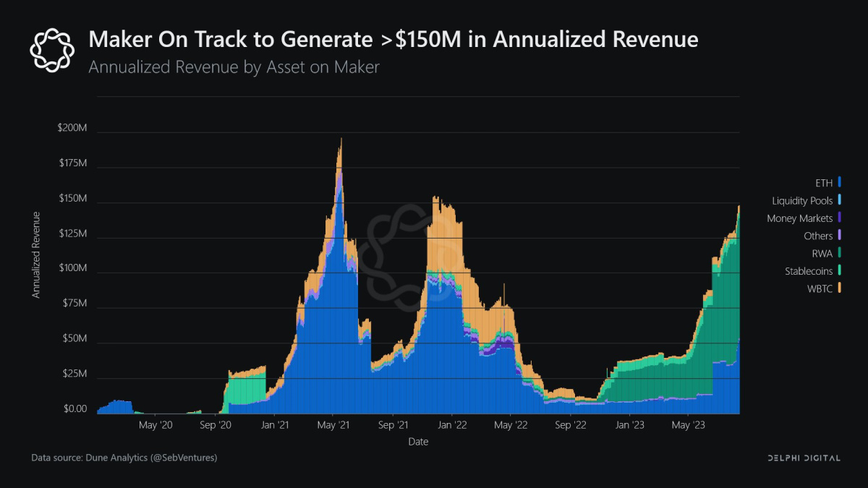Click the $25M y-axis label
868x488 pixels.
pos(75,374)
